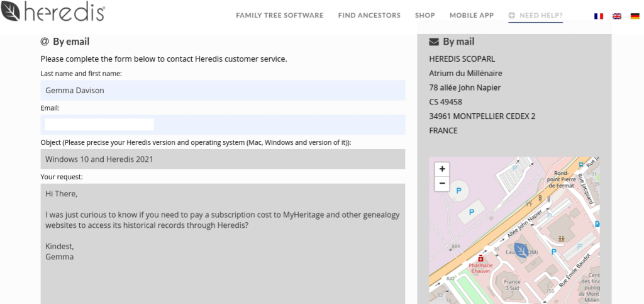Zoom in the map with plus button
Viewport: 644px width, 304px height.
[x=442, y=169]
